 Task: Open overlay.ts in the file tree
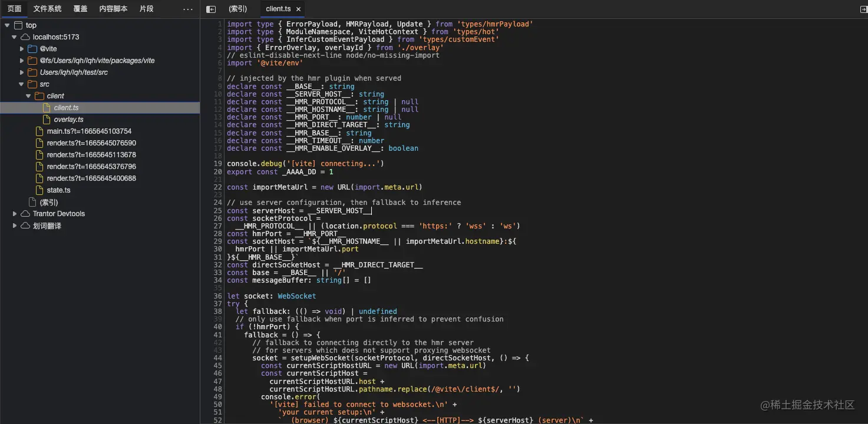[x=68, y=120]
